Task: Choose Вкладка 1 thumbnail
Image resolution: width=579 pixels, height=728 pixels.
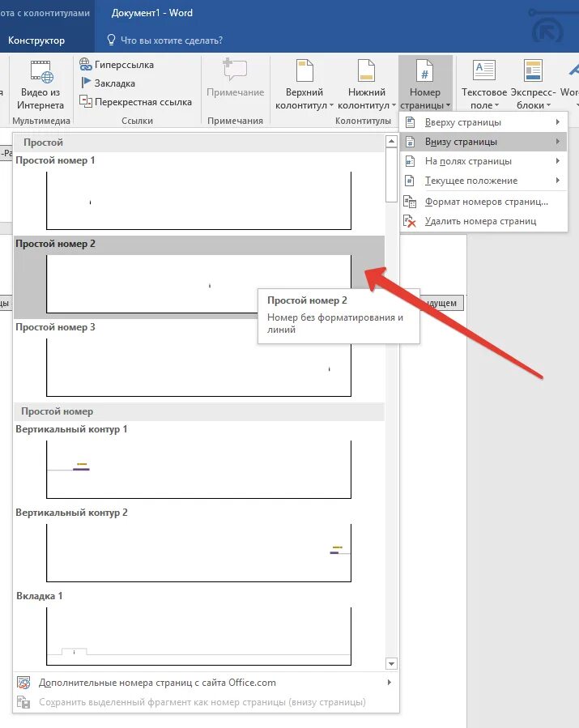Action: tap(198, 636)
